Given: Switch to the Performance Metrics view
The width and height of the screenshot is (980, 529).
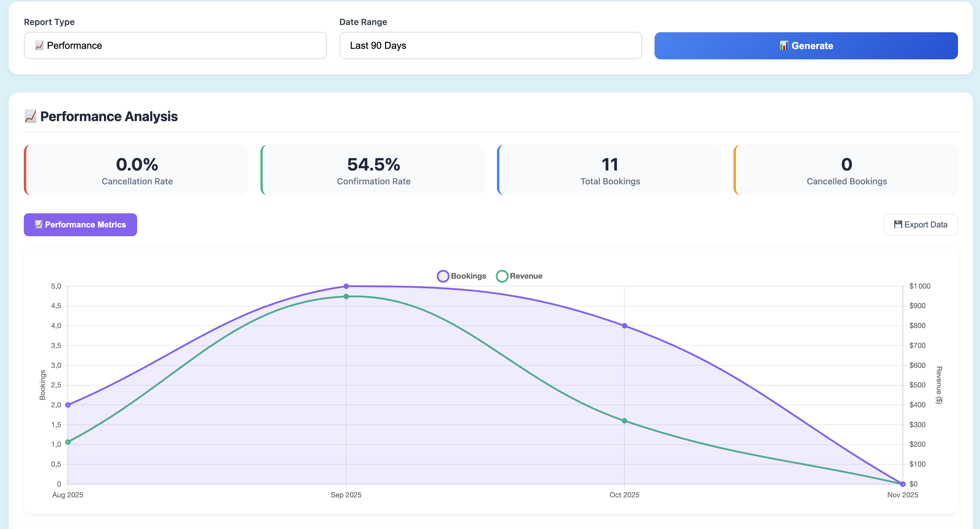Looking at the screenshot, I should [x=80, y=224].
